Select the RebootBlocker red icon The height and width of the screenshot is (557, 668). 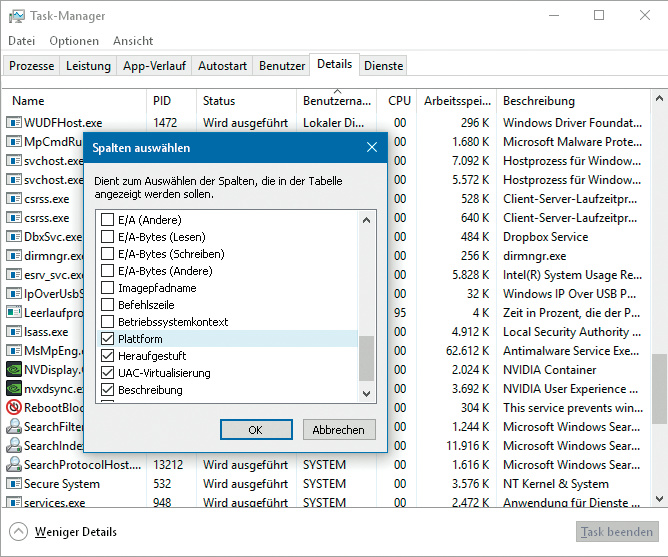[14, 408]
